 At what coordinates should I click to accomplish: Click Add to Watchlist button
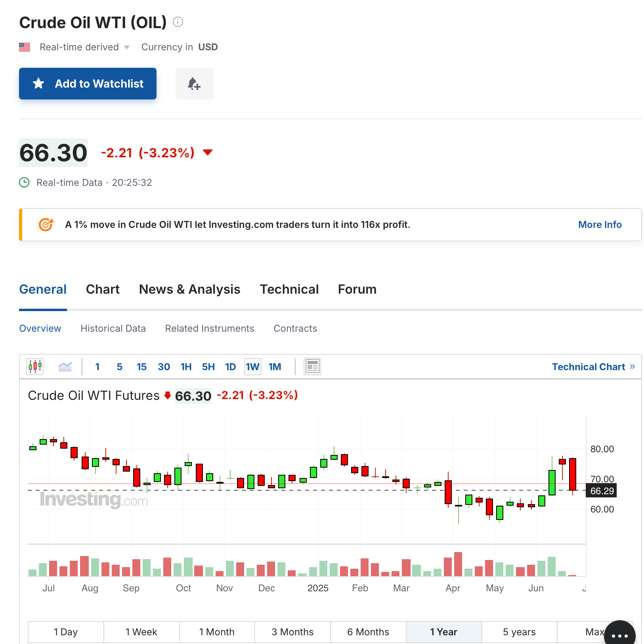pos(88,84)
